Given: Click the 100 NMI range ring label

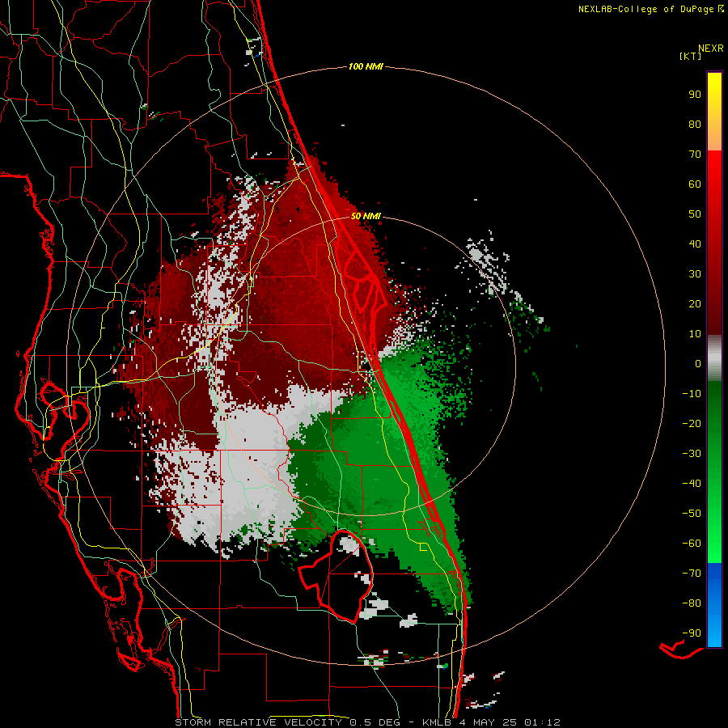Looking at the screenshot, I should [x=366, y=66].
